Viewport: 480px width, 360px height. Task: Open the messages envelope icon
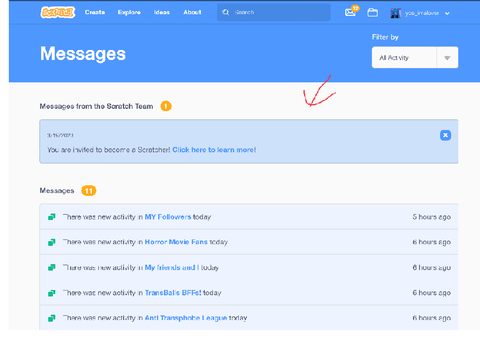click(x=350, y=13)
